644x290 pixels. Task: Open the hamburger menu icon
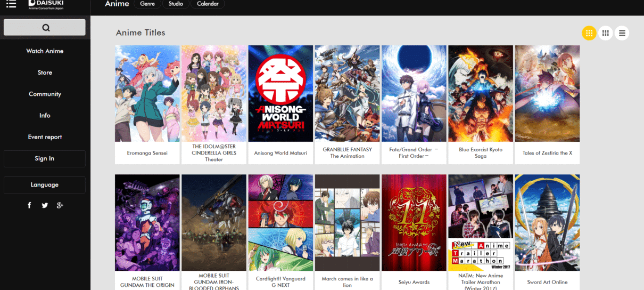coord(11,4)
